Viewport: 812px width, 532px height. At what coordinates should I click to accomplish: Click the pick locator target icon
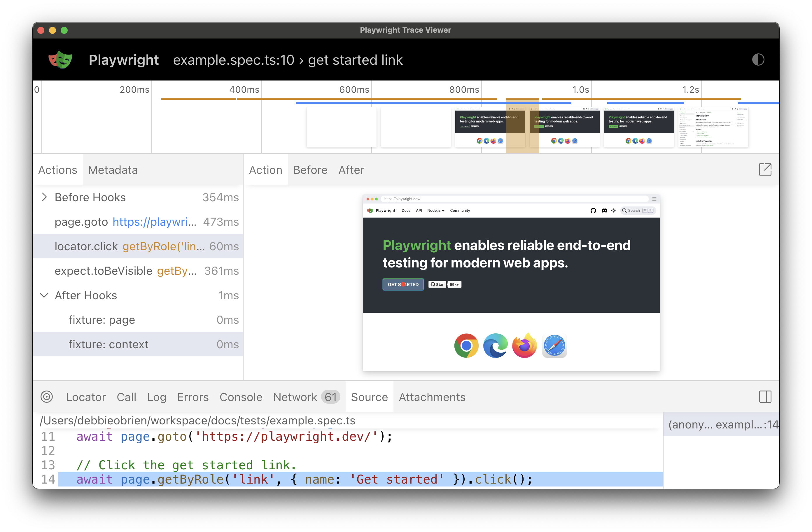47,397
